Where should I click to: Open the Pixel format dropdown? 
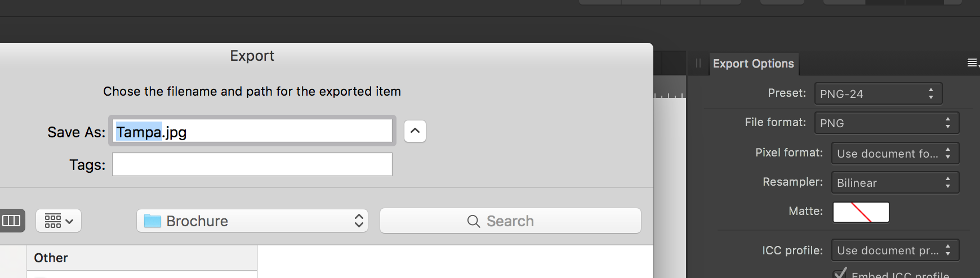click(895, 153)
